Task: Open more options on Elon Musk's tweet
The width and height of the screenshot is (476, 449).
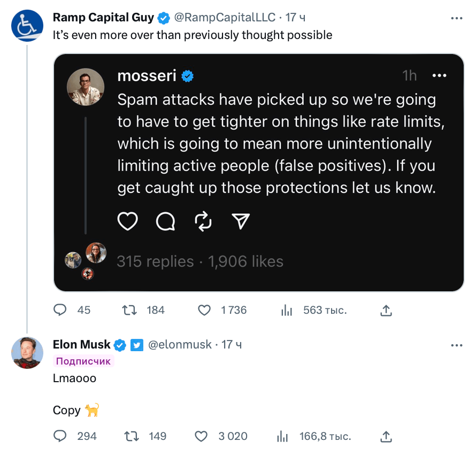Action: [457, 345]
